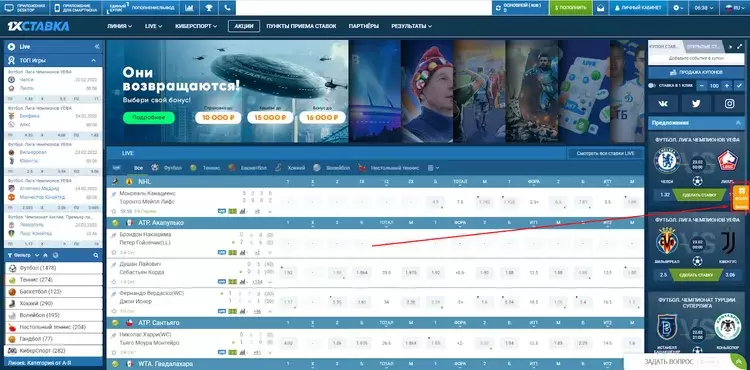This screenshot has width=750, height=370.
Task: Open the desktop application link
Action: coord(25,8)
